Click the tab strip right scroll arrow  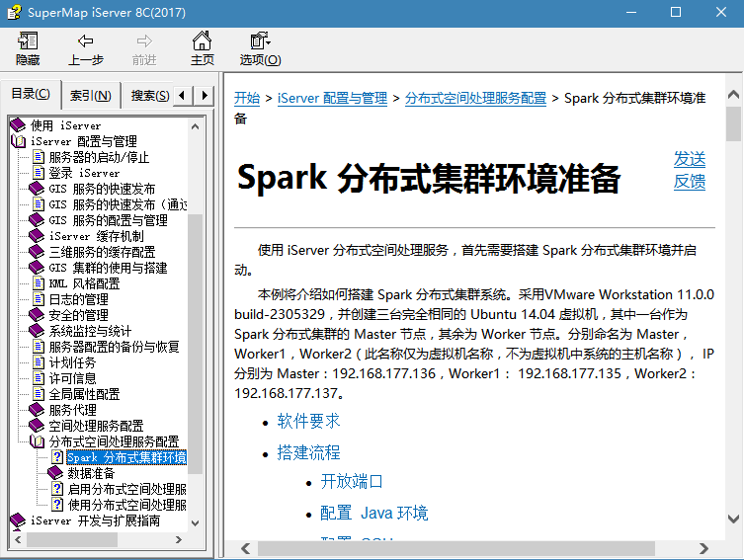coord(205,95)
